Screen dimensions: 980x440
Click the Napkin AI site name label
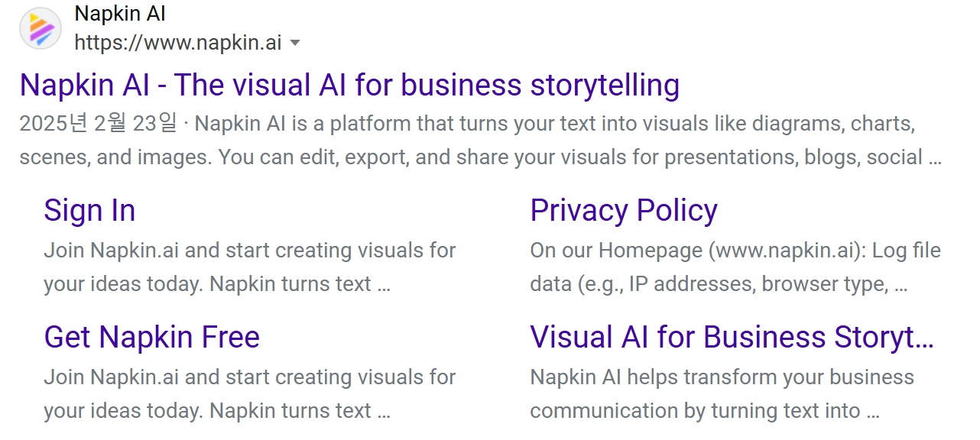click(x=120, y=14)
